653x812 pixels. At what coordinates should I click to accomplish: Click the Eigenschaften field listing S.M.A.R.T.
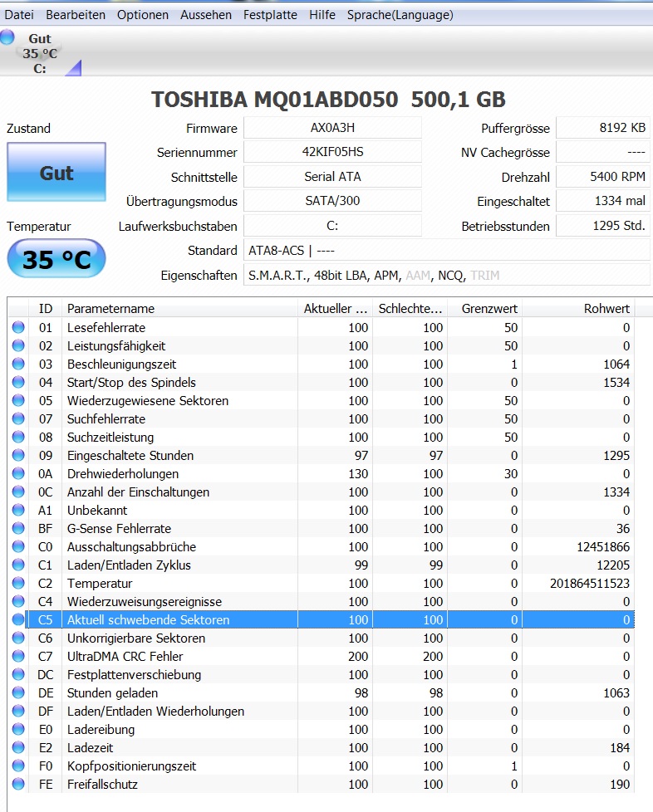tap(447, 275)
